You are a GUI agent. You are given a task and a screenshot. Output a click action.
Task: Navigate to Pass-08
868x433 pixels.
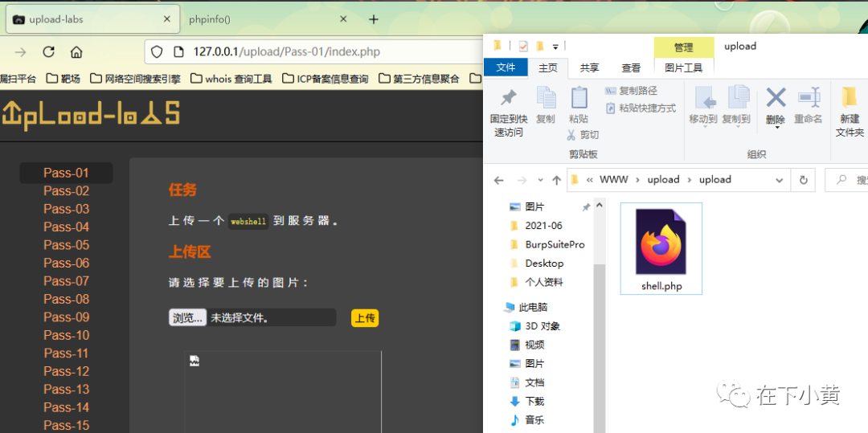(66, 299)
